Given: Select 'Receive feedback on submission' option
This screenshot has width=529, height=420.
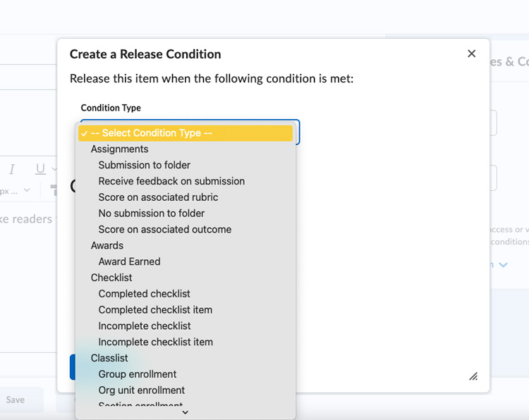Looking at the screenshot, I should [x=171, y=181].
